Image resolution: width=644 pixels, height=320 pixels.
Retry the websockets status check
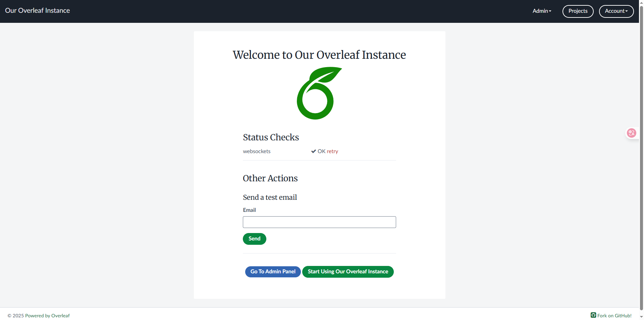332,151
